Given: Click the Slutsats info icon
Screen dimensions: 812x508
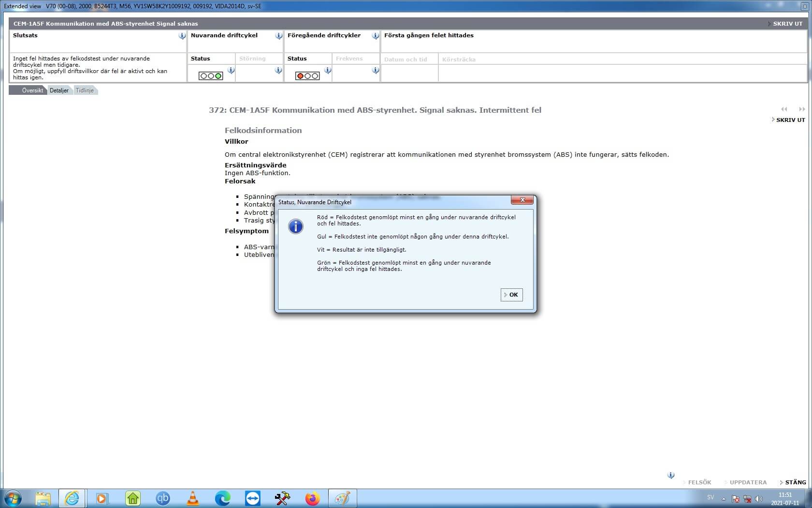Looking at the screenshot, I should [182, 36].
